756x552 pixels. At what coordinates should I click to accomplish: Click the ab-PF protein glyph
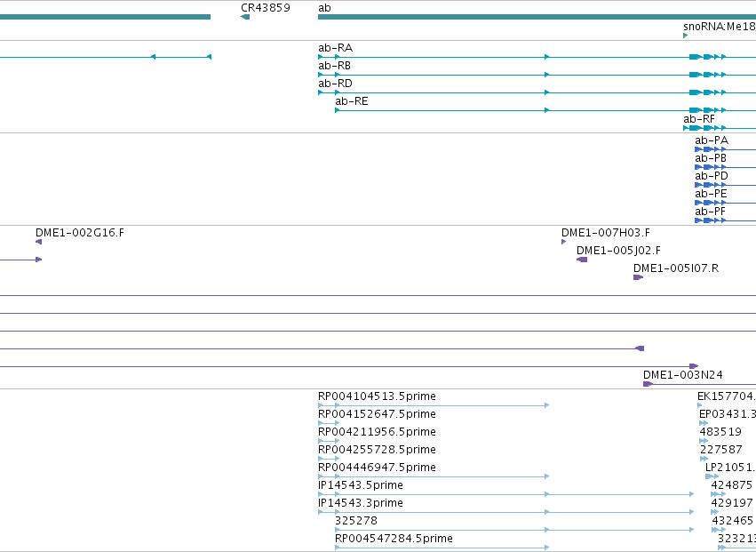point(725,220)
